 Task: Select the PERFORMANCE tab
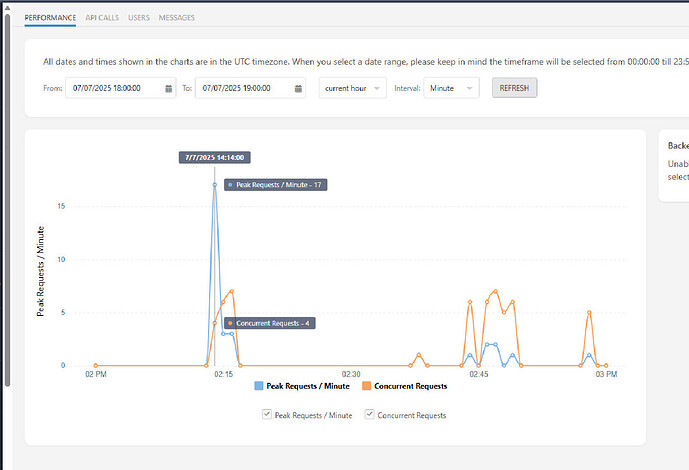pos(50,18)
